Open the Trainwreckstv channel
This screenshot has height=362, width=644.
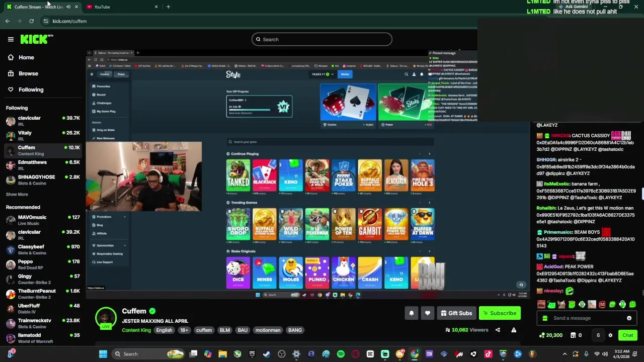click(x=42, y=323)
